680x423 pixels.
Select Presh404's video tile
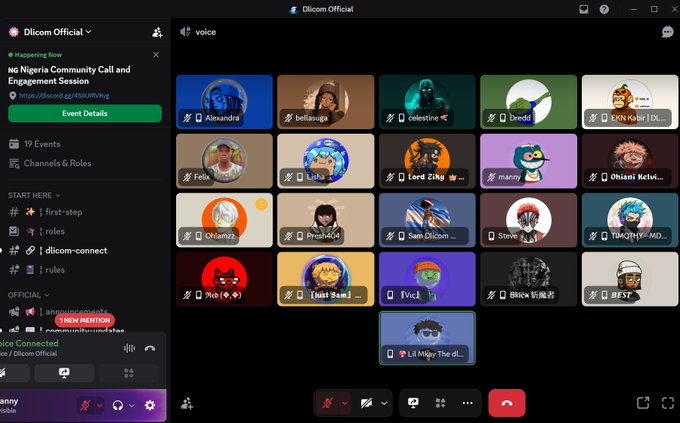(326, 220)
